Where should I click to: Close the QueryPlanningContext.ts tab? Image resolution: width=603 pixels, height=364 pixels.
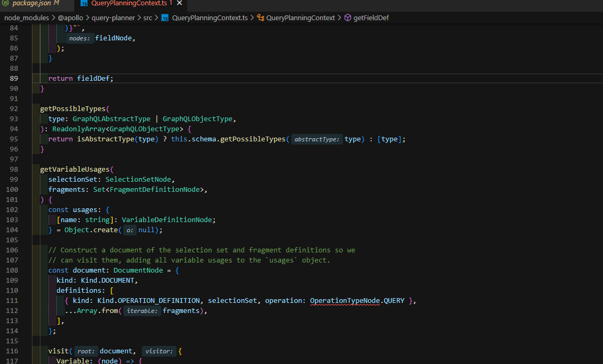pyautogui.click(x=180, y=3)
